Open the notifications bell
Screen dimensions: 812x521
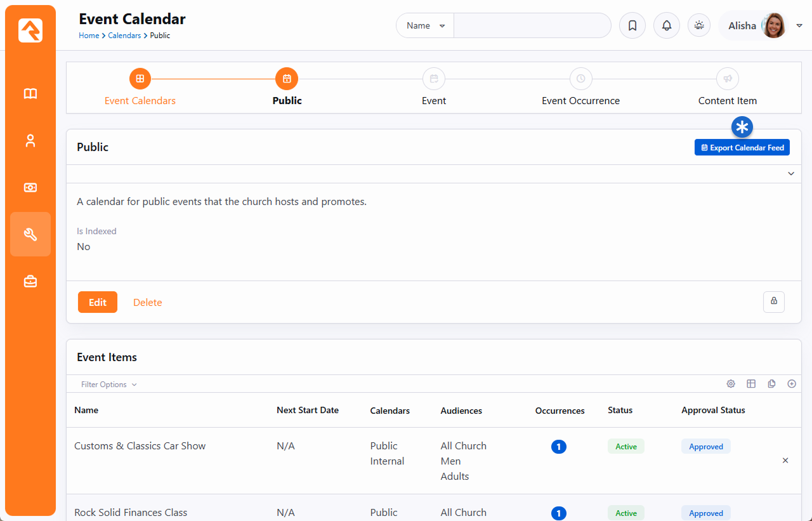[666, 26]
